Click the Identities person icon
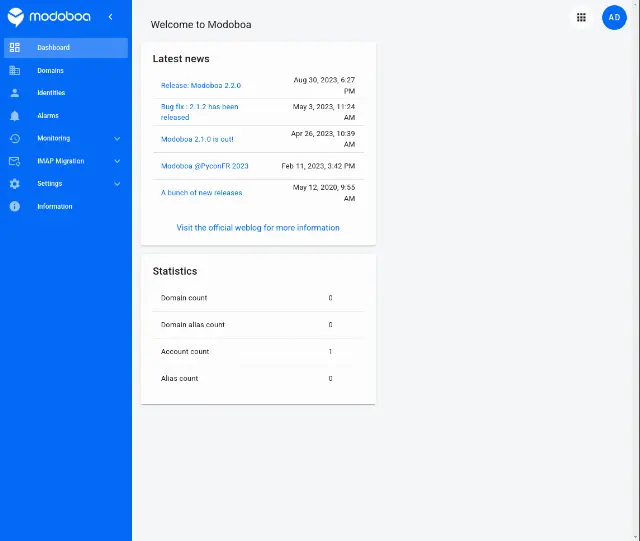 click(15, 93)
